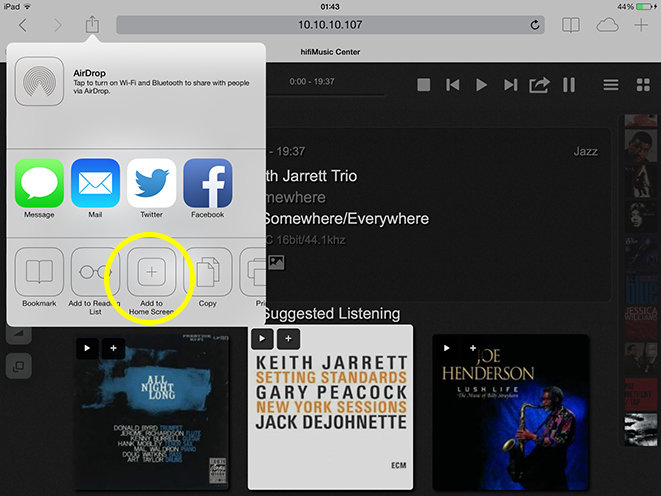Play Keith Jarrett Setting Standards album

coord(262,338)
